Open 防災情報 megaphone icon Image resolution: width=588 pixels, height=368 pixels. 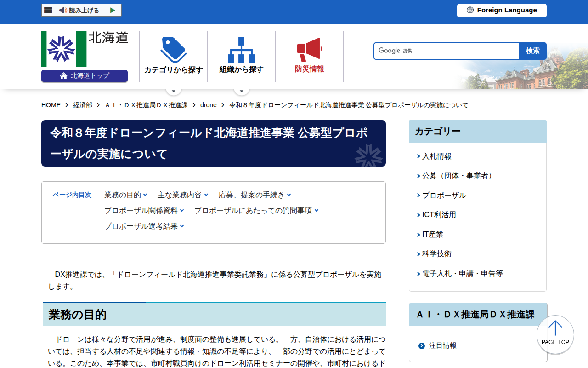309,50
